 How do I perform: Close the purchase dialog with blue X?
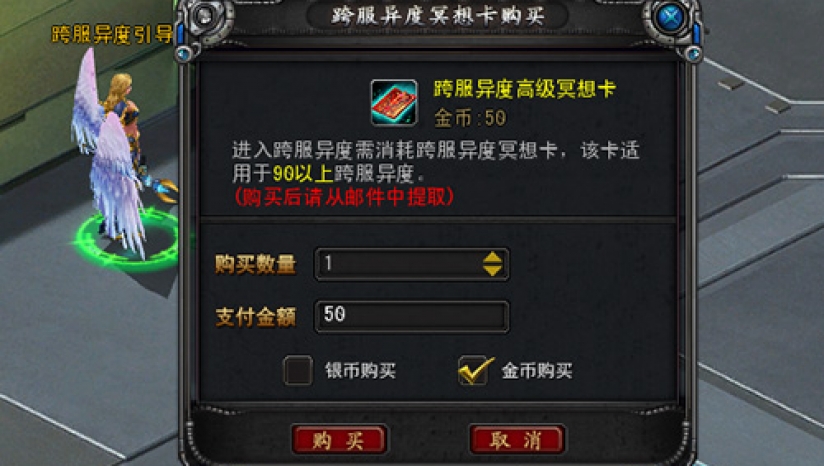click(671, 18)
